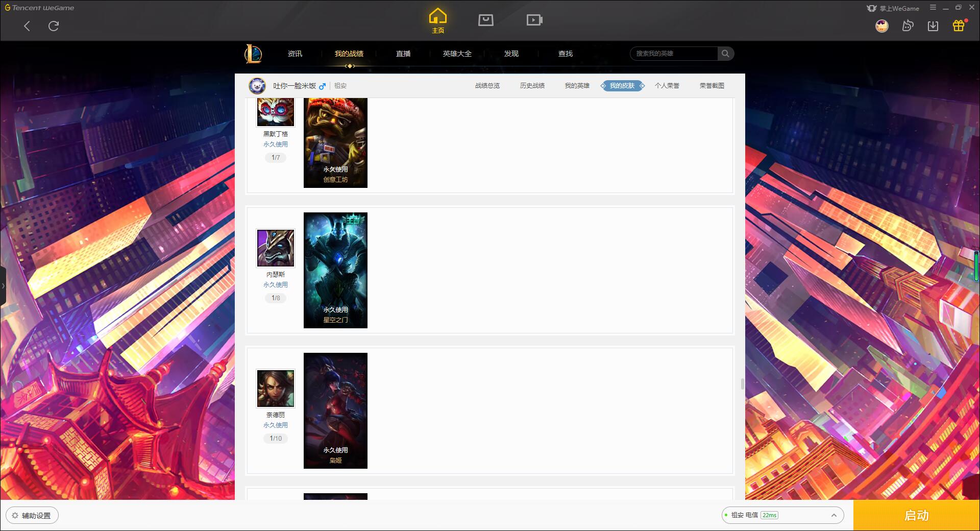Open the 枭姬 skin card
This screenshot has height=531, width=980.
pos(335,411)
